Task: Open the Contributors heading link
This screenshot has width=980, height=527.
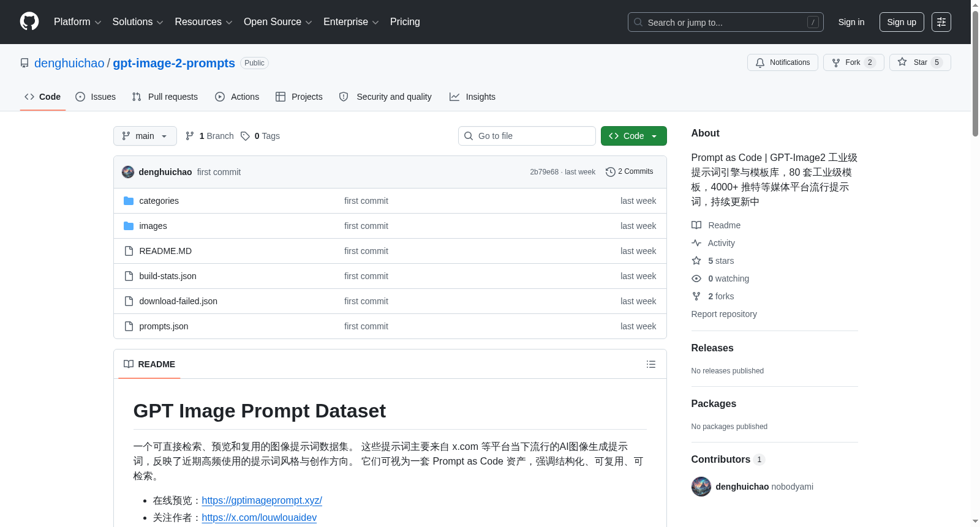Action: pos(728,459)
